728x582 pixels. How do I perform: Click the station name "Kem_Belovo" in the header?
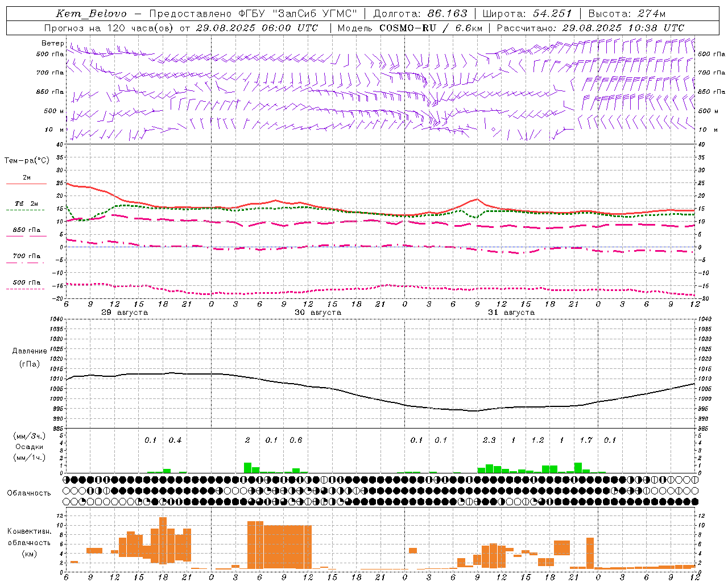coord(92,14)
